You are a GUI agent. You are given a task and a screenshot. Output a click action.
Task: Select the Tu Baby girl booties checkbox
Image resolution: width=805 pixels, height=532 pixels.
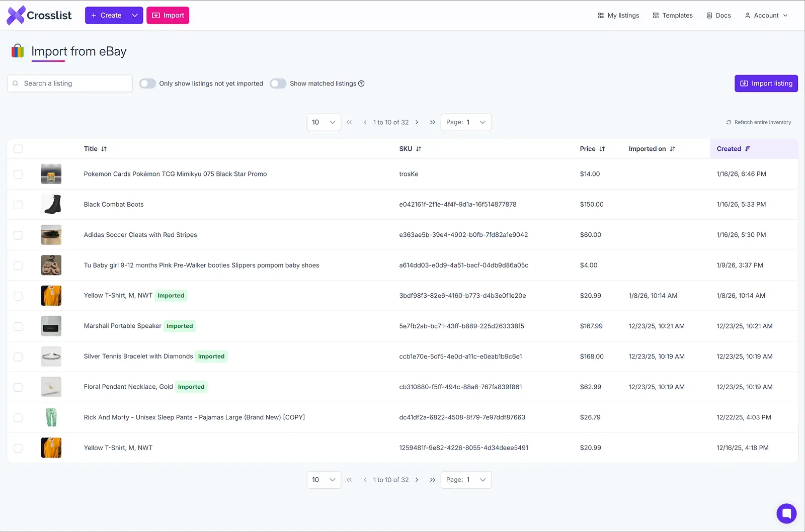click(18, 265)
